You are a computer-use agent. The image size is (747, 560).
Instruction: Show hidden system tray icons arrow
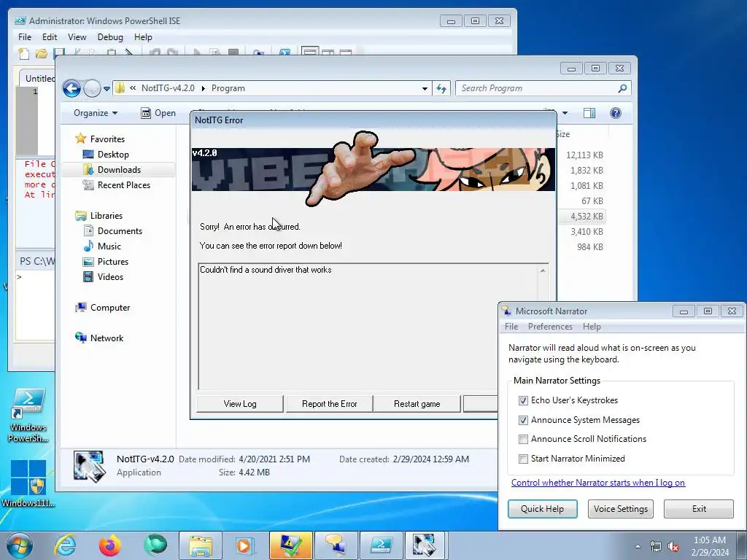pos(638,546)
